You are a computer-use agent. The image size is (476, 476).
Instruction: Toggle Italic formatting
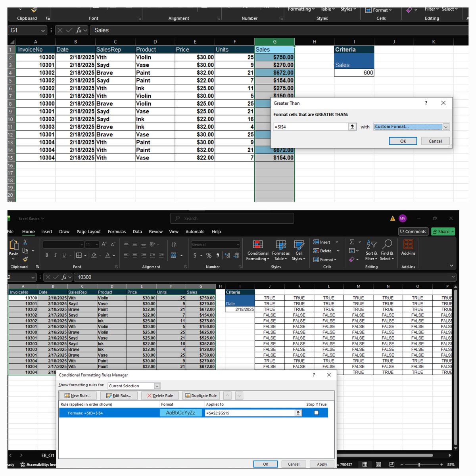(x=56, y=255)
